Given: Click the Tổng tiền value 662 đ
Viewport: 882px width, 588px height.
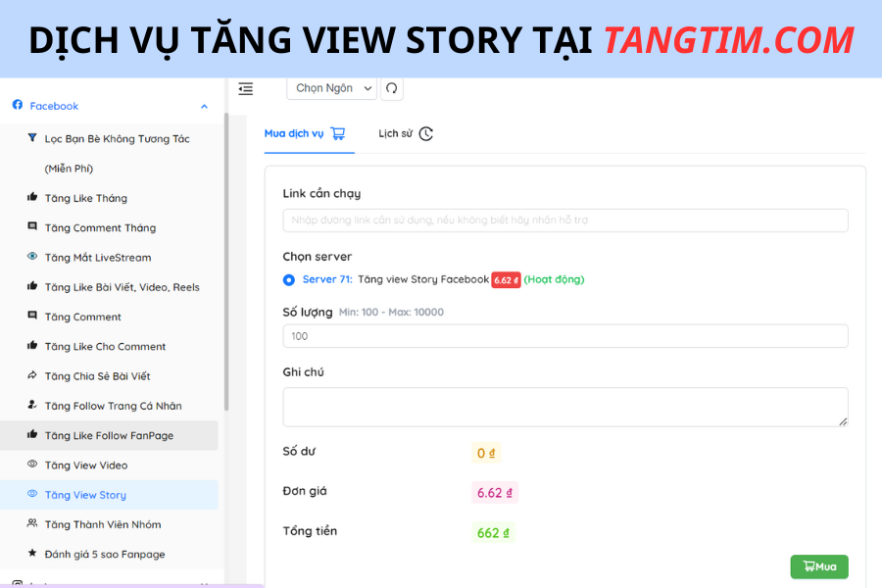Looking at the screenshot, I should pos(493,533).
